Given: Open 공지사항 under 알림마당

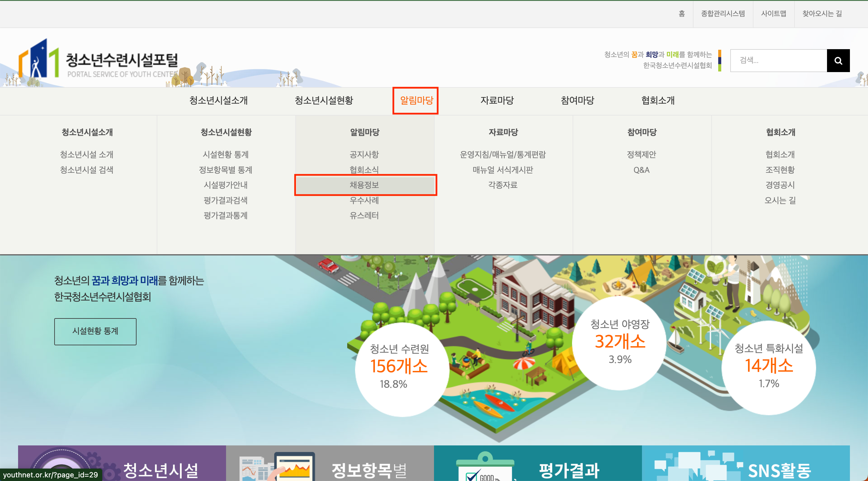Looking at the screenshot, I should (x=364, y=154).
